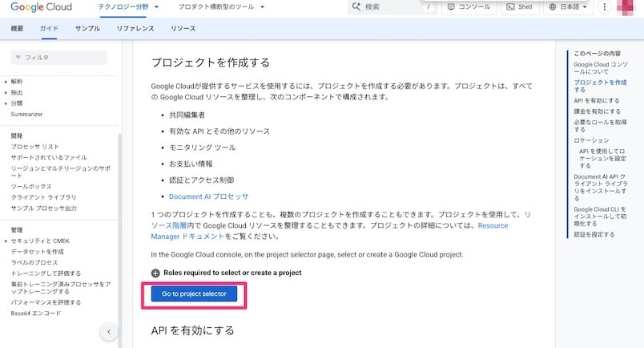This screenshot has width=644, height=348.
Task: Switch to the ガイド tab
Action: point(49,28)
